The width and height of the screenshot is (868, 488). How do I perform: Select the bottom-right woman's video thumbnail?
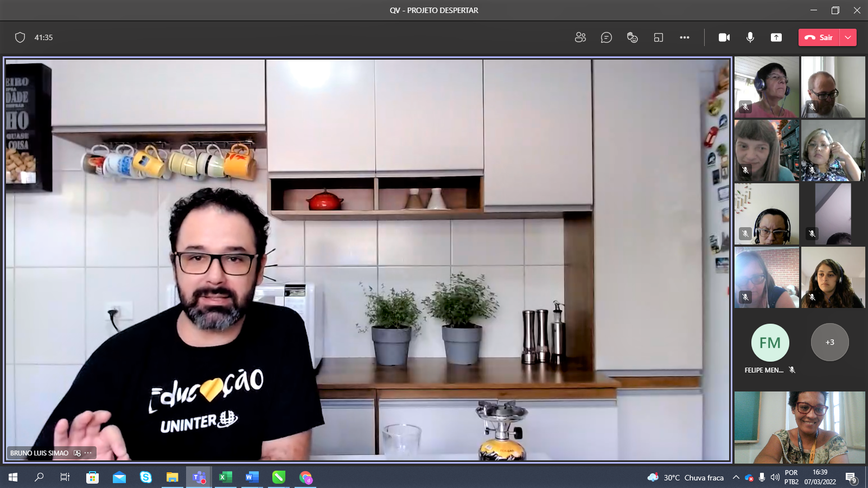click(800, 427)
